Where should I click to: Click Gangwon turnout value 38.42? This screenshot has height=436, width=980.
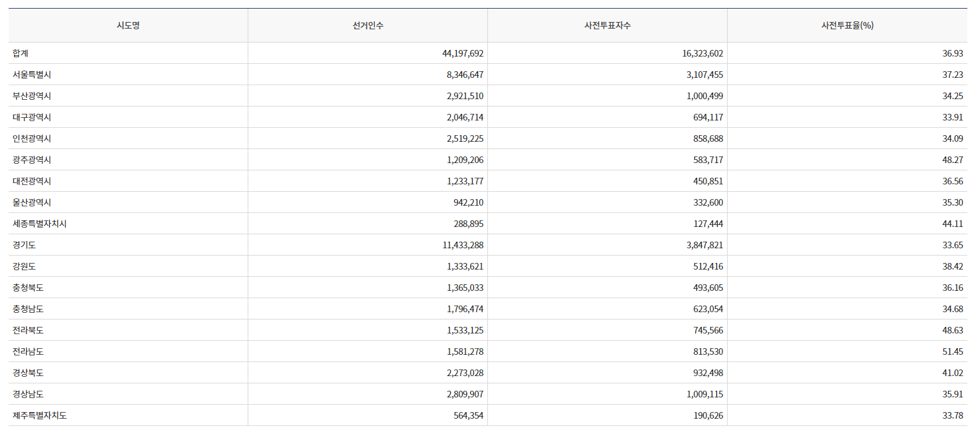(953, 266)
